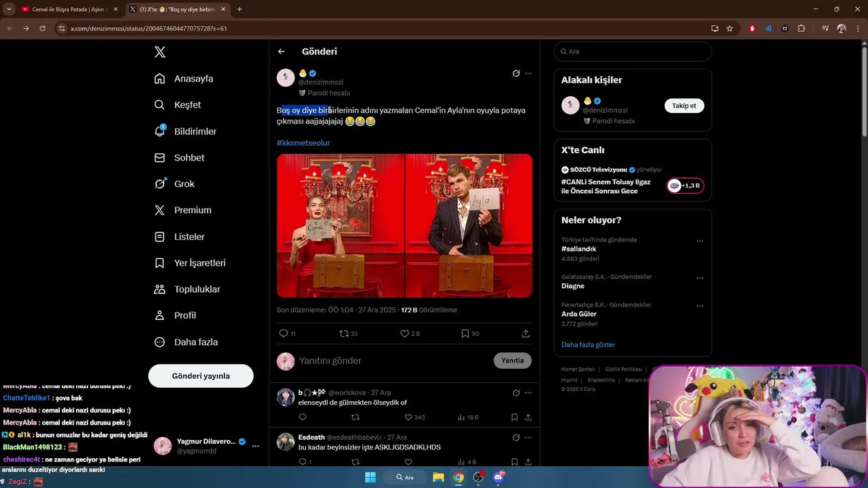Bookmark the @woriskova reply
Image resolution: width=868 pixels, height=488 pixels.
(x=515, y=418)
